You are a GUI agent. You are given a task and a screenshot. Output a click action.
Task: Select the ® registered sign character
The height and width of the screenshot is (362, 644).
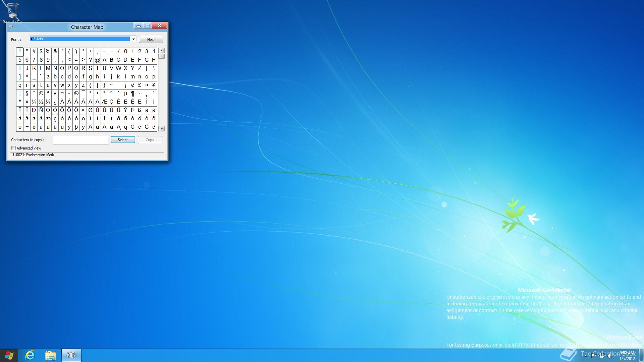click(76, 94)
